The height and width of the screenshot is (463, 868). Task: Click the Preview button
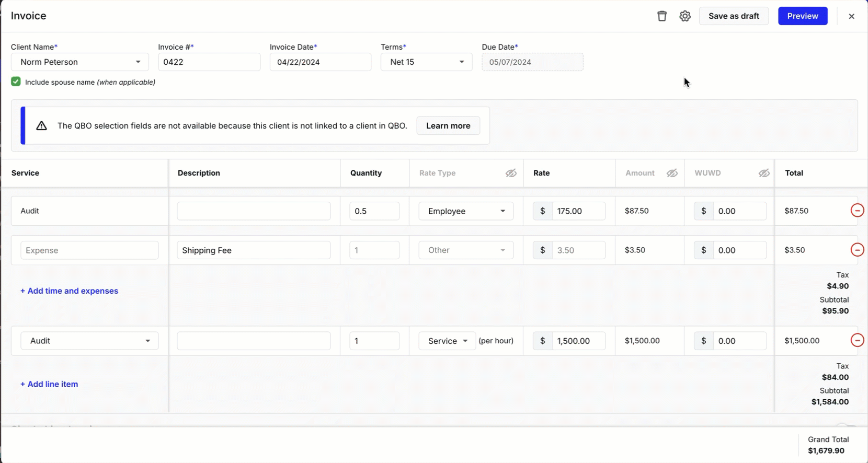802,16
